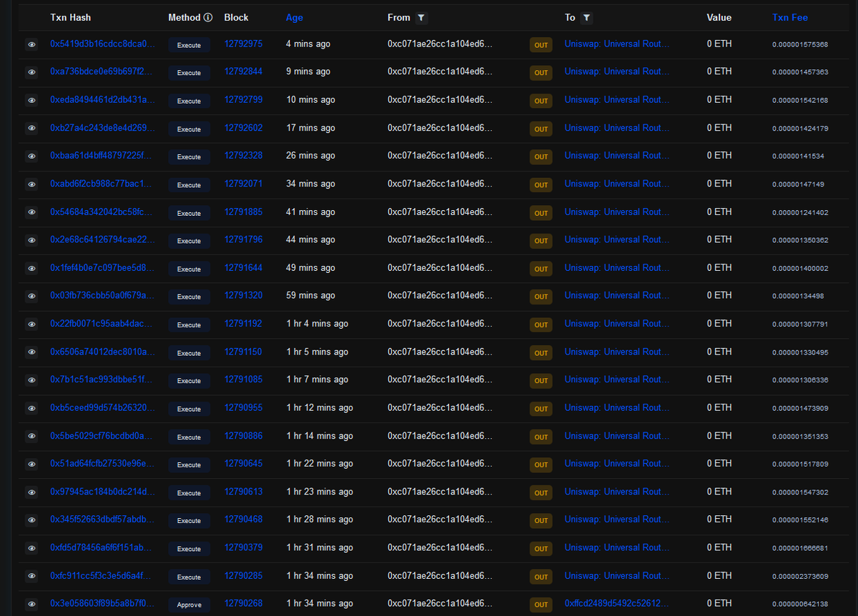Click the Execute method badge for block 12790285
Screen dimensions: 858x616
tap(189, 577)
